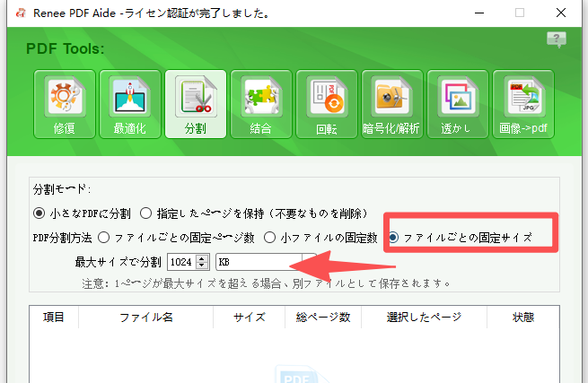Select the 分割 (Split) tool
This screenshot has width=588, height=383.
(x=196, y=104)
